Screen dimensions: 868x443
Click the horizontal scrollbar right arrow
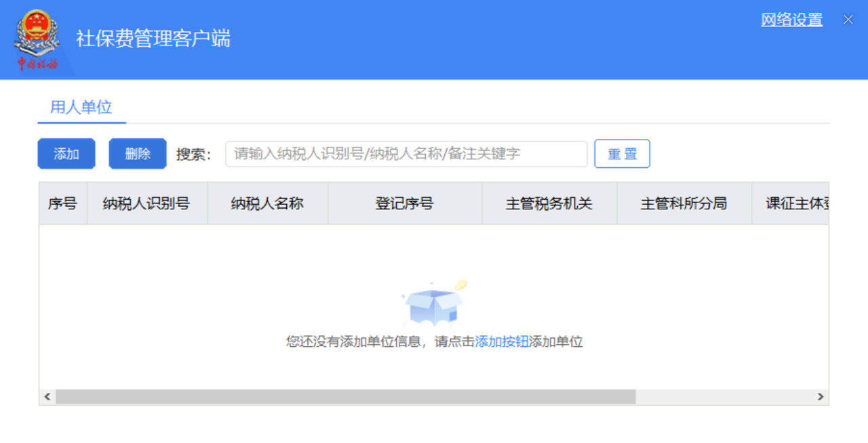(821, 397)
